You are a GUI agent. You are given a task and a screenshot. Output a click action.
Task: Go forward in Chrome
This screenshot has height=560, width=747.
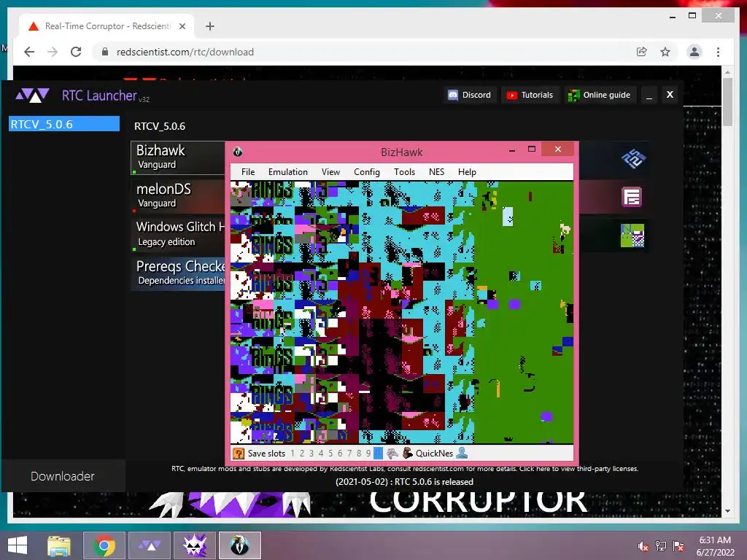pyautogui.click(x=53, y=52)
